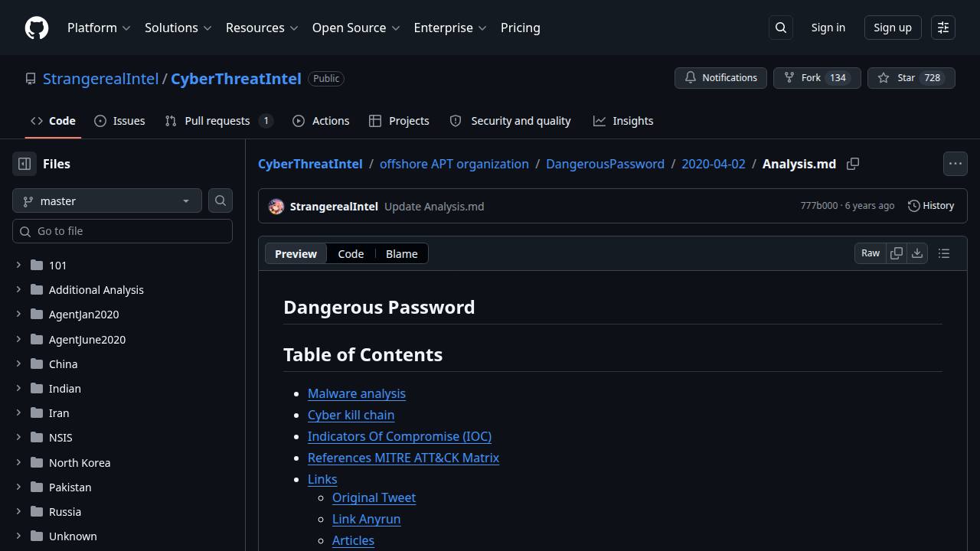
Task: Switch to the Code repository tab
Action: point(53,121)
